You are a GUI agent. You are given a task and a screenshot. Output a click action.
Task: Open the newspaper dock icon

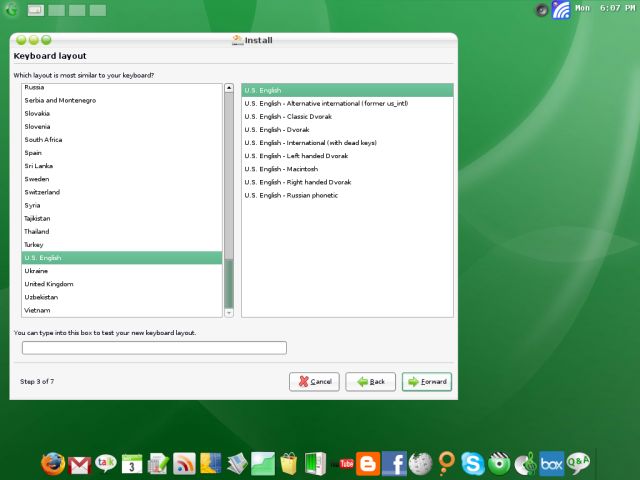[x=237, y=464]
